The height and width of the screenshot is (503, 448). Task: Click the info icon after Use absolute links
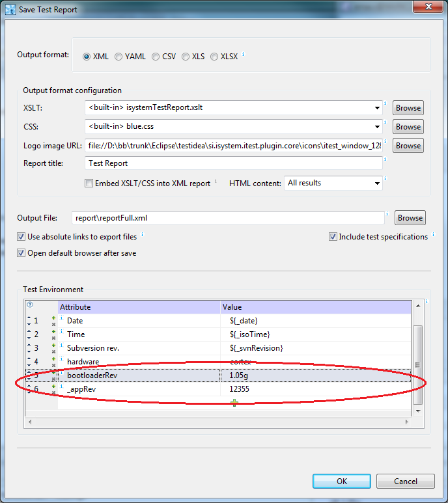pyautogui.click(x=142, y=235)
